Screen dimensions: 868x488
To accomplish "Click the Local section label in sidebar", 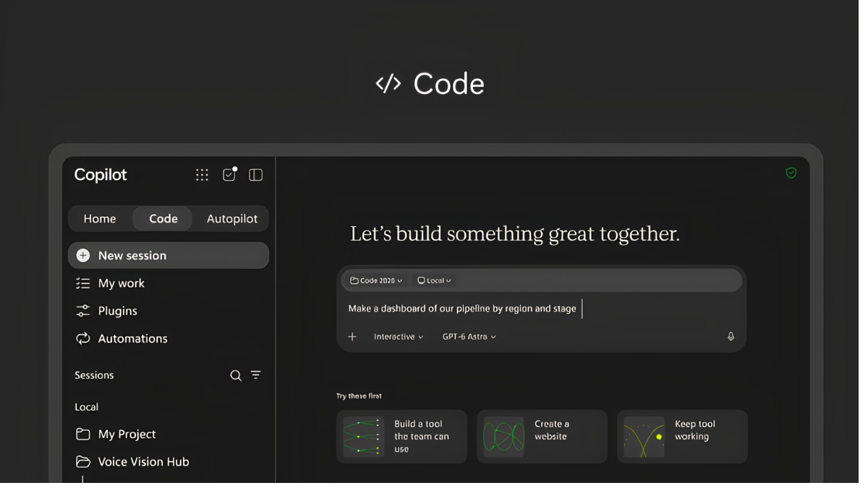I will [x=86, y=407].
